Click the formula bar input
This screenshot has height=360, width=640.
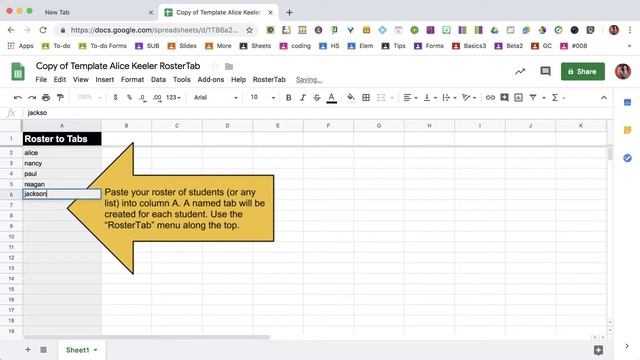click(x=318, y=113)
